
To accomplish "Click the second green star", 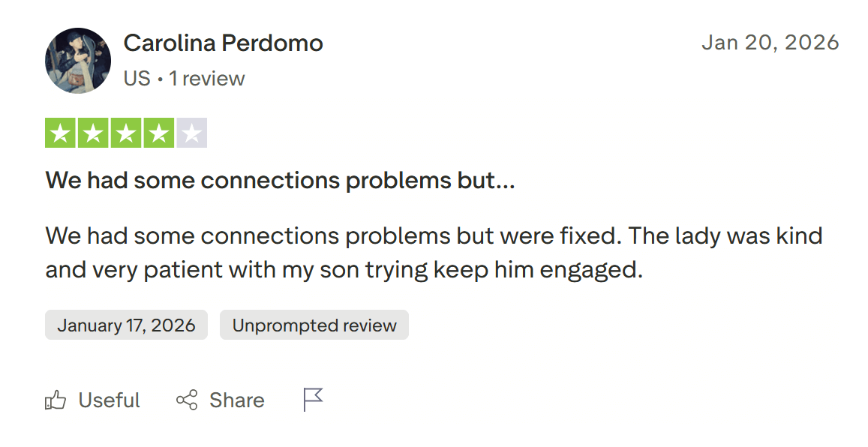I will coord(93,133).
